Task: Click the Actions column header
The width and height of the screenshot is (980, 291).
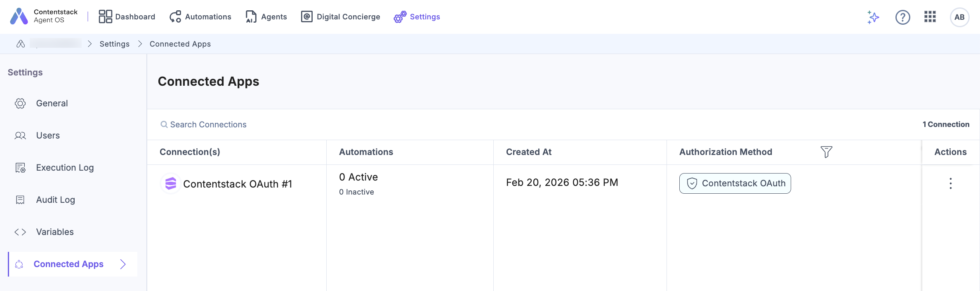Action: [950, 152]
